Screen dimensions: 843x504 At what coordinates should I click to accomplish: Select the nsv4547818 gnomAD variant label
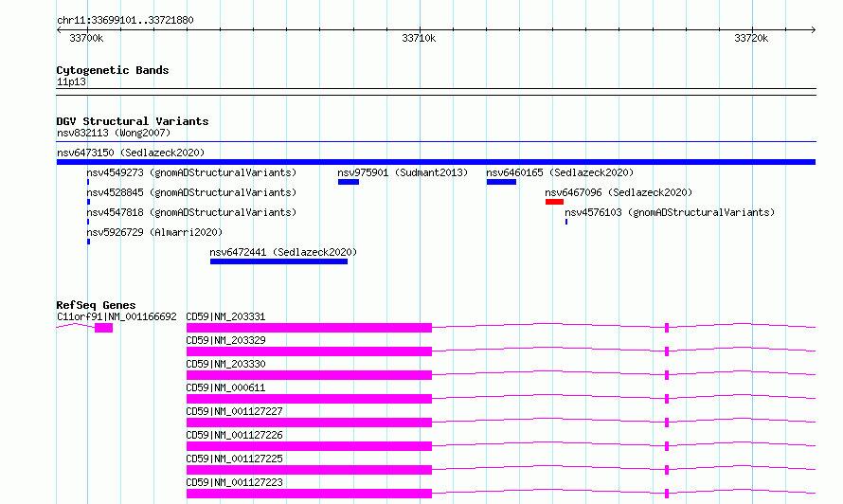(x=191, y=212)
